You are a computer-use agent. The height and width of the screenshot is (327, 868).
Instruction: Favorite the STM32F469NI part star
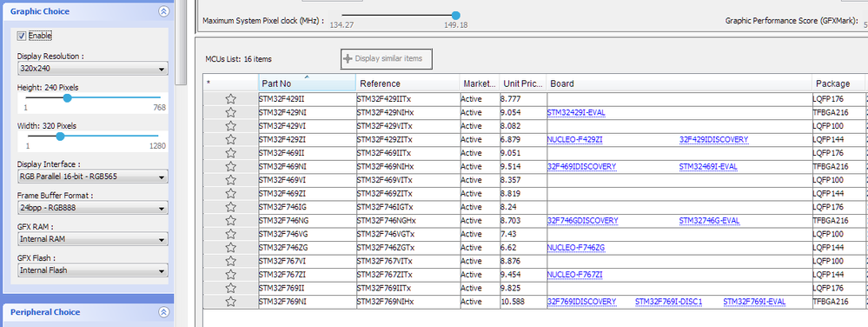[231, 167]
